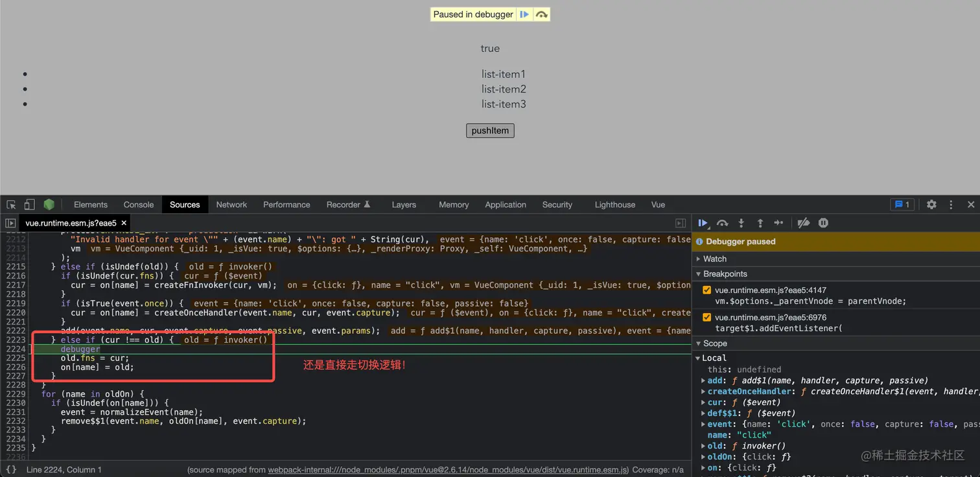Expand the cur variable

pyautogui.click(x=703, y=402)
